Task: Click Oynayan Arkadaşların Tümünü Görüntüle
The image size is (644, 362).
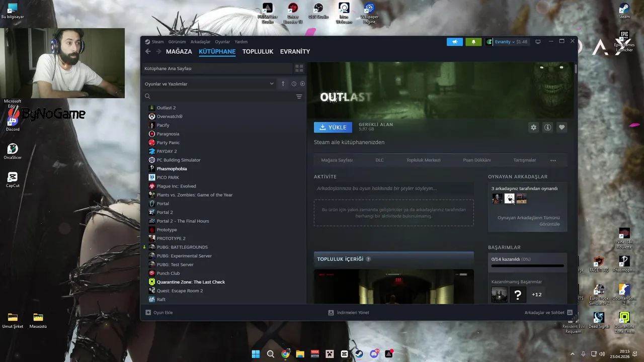Action: (528, 221)
